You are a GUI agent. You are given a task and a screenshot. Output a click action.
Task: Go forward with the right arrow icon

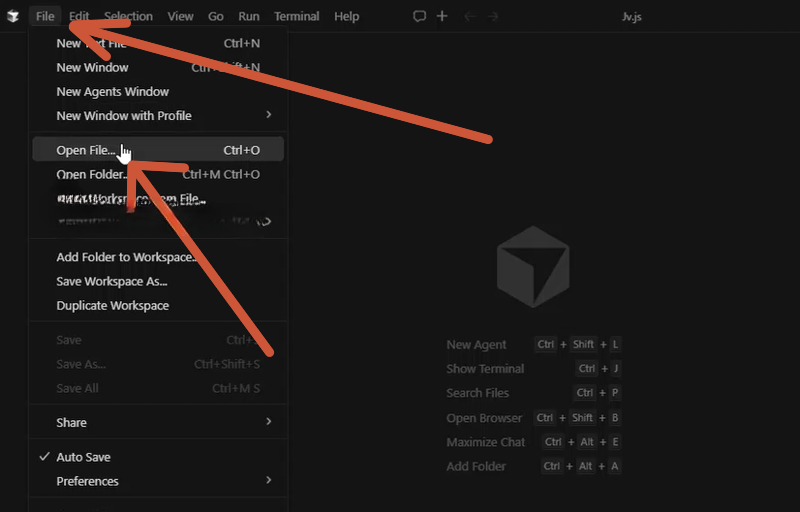pos(492,16)
